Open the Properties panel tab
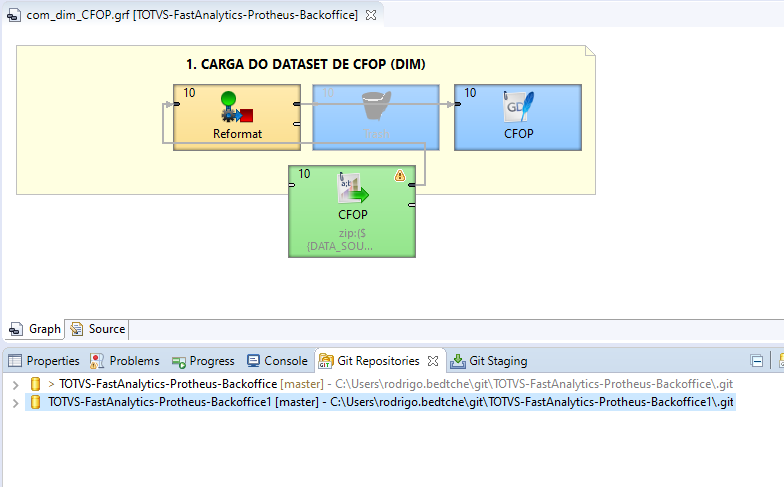 point(44,360)
